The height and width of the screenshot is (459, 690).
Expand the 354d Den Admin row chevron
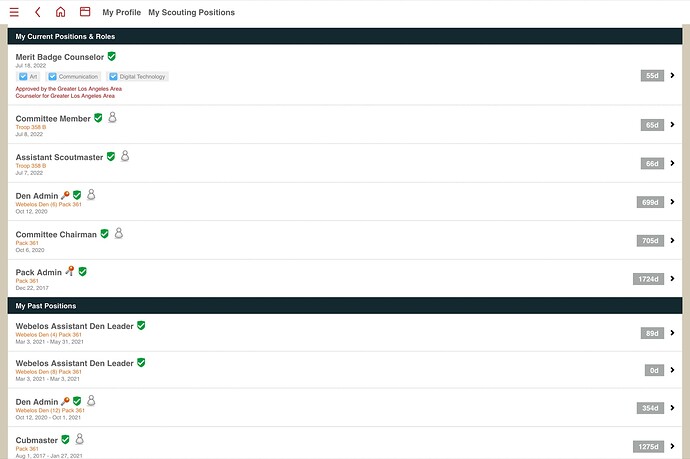(672, 408)
